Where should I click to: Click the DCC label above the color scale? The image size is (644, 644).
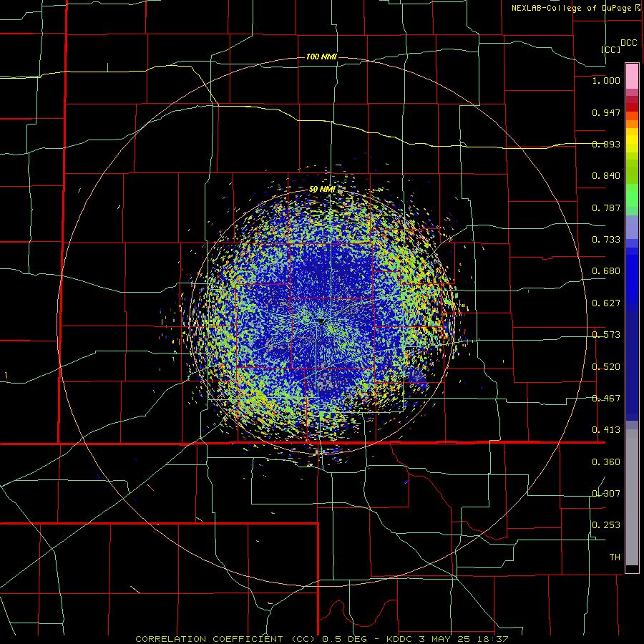coord(628,43)
